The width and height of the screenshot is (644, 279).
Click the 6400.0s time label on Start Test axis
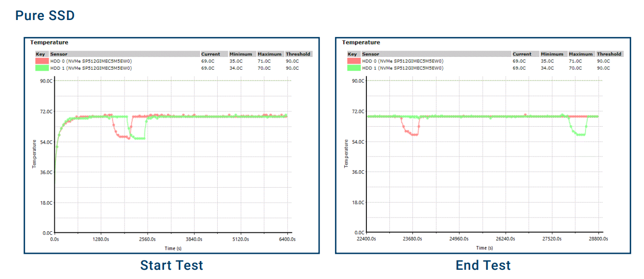[x=286, y=239]
